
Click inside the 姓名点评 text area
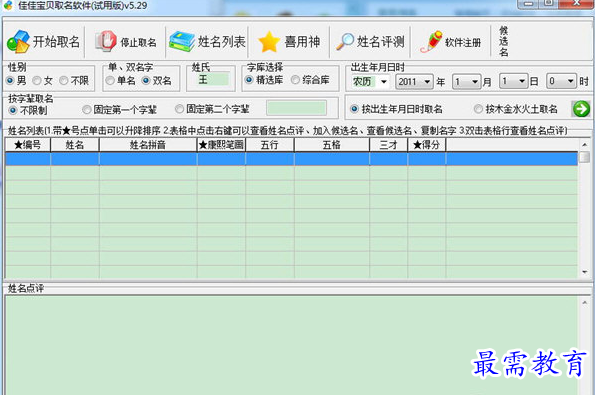pos(291,345)
